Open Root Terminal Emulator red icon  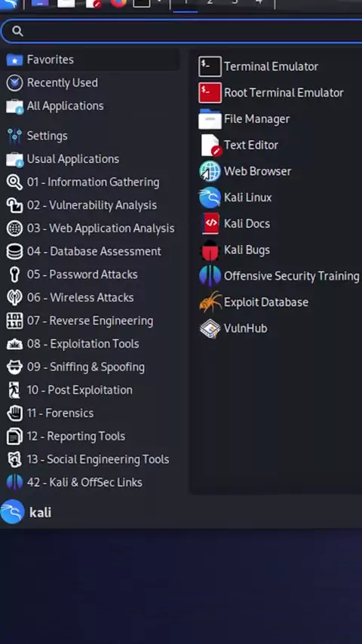coord(210,93)
